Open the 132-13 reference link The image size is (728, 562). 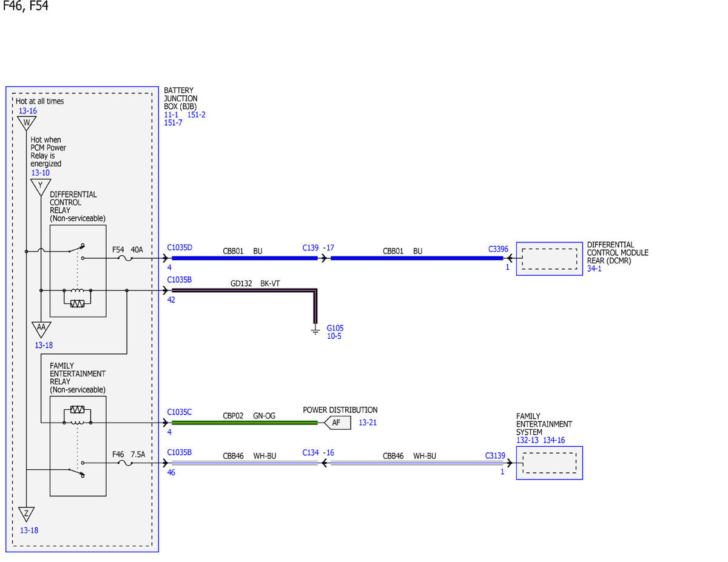[x=527, y=440]
